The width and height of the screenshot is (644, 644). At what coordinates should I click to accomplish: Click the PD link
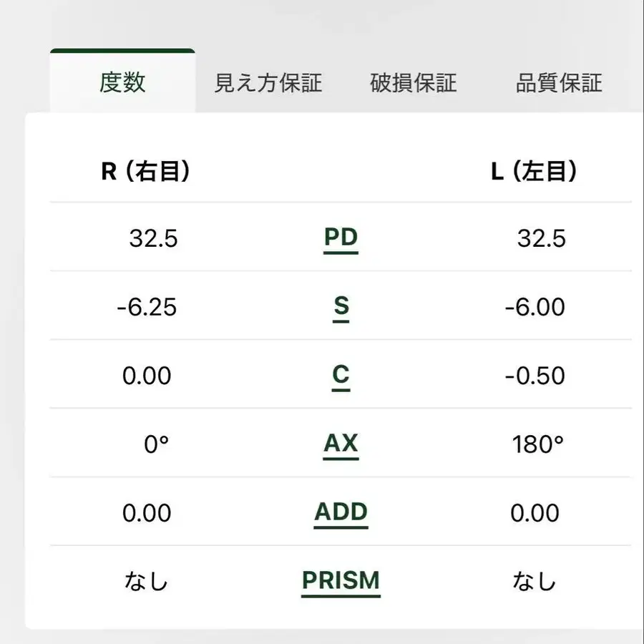[341, 238]
